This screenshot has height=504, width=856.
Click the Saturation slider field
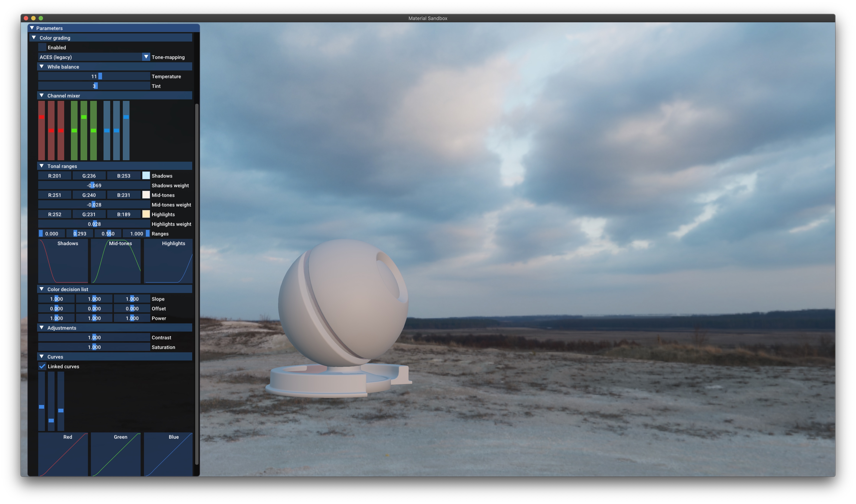coord(94,347)
